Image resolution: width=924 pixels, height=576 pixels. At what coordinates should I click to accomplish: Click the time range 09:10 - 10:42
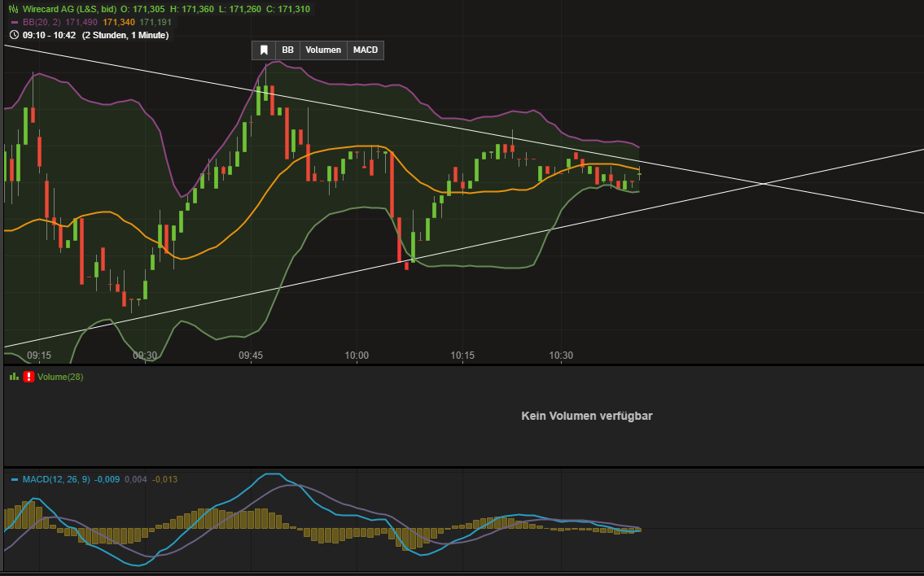point(49,35)
